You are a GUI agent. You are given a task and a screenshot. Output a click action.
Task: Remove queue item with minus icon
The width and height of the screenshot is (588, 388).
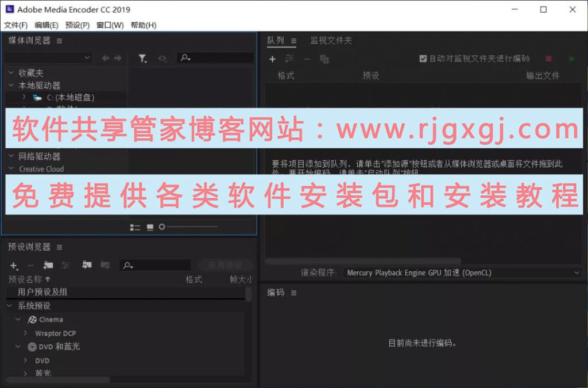tap(307, 59)
